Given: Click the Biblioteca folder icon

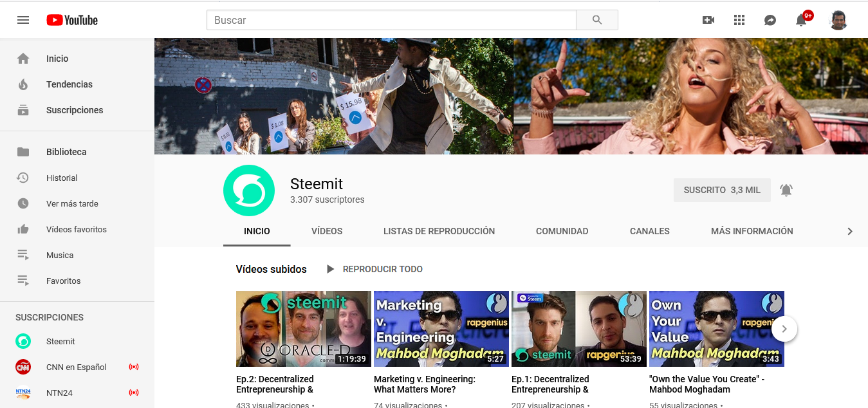Looking at the screenshot, I should [23, 152].
